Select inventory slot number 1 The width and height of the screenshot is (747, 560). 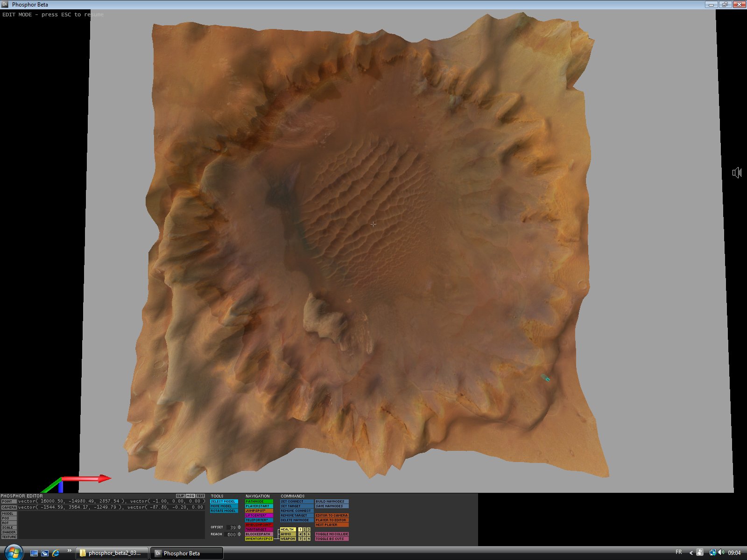[x=300, y=529]
